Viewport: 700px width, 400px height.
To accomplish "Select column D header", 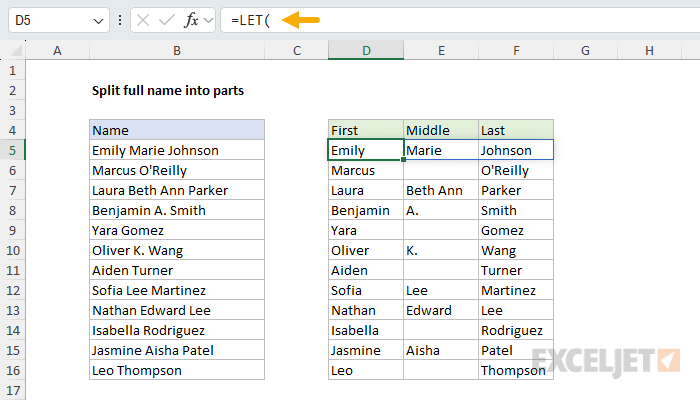I will [366, 50].
